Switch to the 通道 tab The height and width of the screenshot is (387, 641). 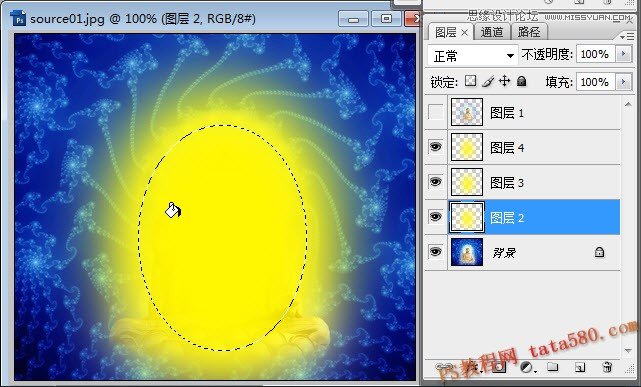tap(492, 32)
